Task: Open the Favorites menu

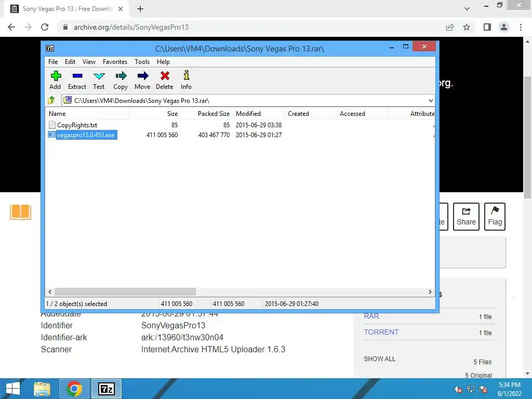Action: click(115, 62)
